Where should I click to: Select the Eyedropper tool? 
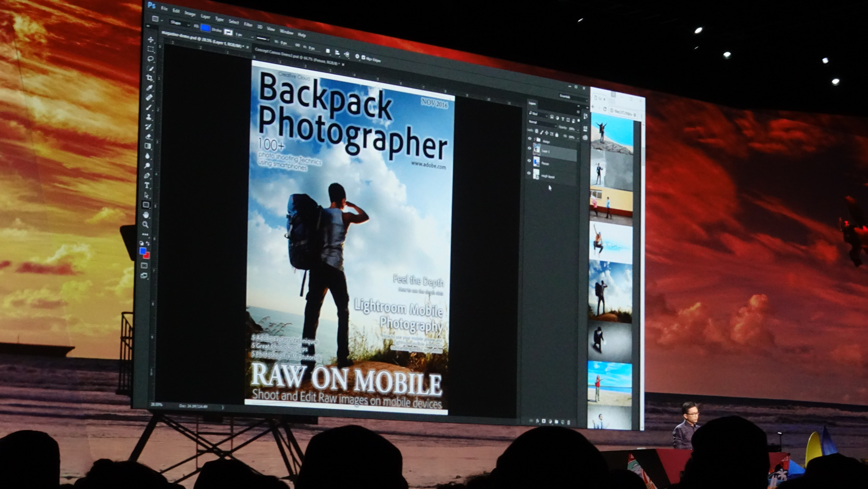point(149,88)
